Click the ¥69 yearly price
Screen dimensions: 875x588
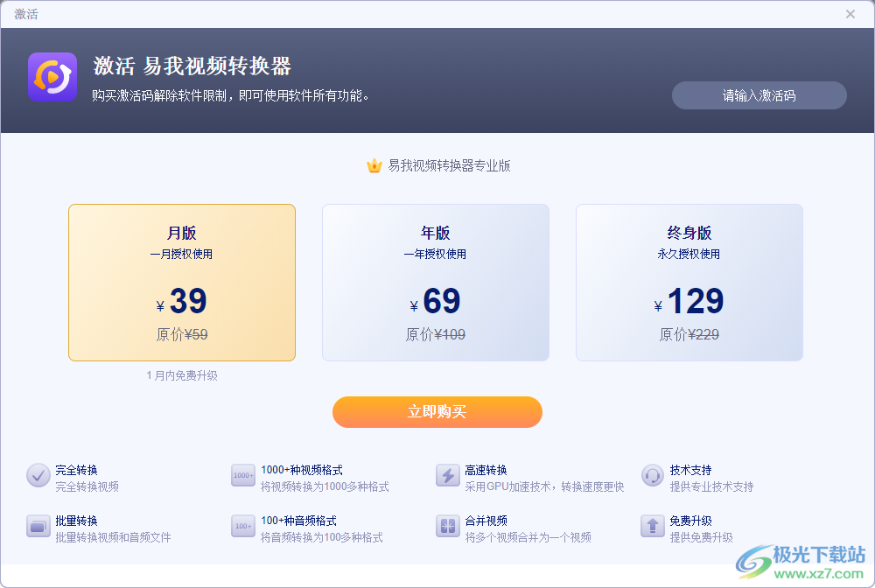click(x=435, y=301)
